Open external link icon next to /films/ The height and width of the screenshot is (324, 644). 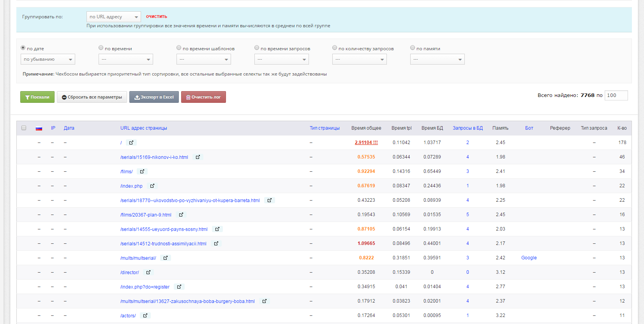142,171
